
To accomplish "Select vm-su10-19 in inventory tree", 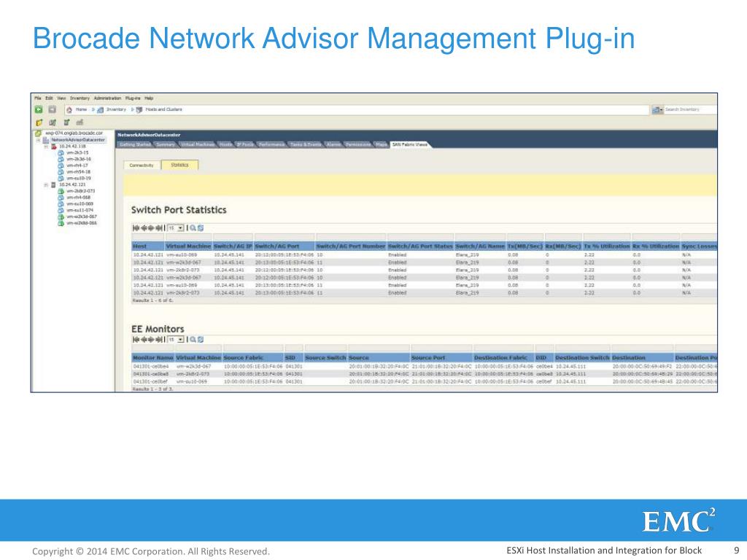I will click(78, 179).
